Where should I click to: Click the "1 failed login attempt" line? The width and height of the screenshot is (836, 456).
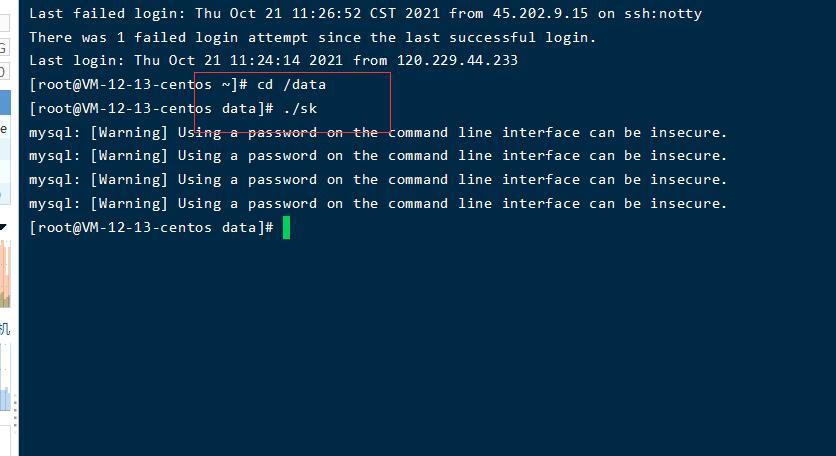[x=312, y=37]
